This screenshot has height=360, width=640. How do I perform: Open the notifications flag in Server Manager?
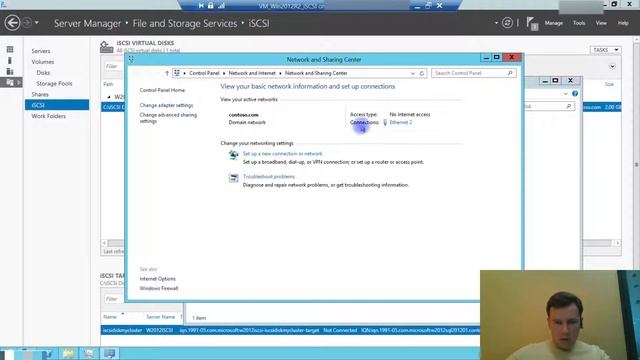point(532,23)
